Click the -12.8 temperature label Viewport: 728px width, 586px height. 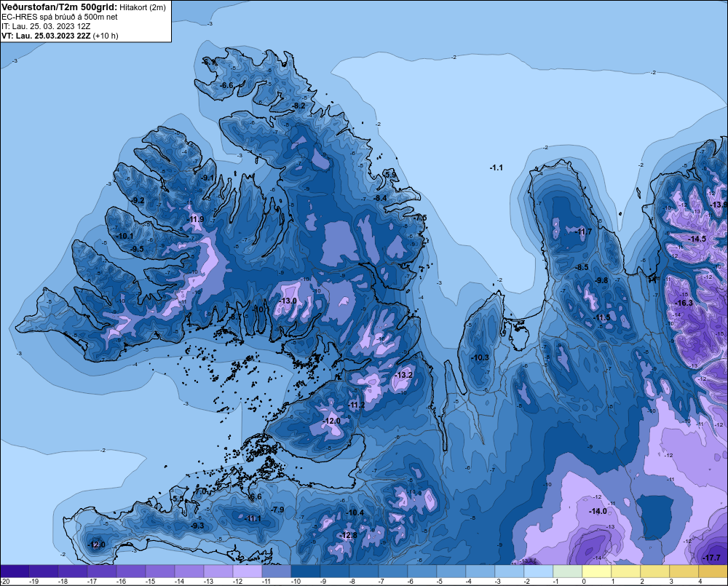(349, 535)
